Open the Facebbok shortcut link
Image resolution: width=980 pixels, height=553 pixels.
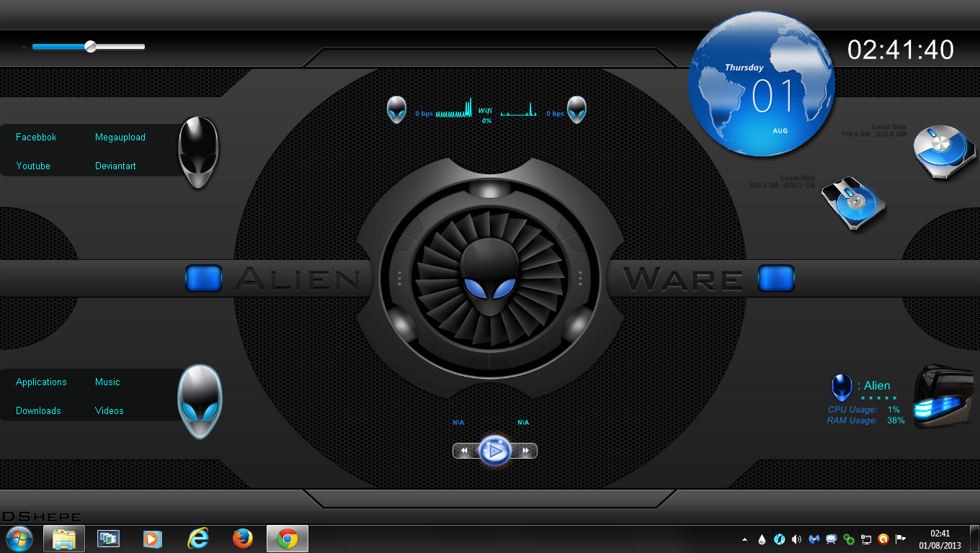tap(36, 137)
